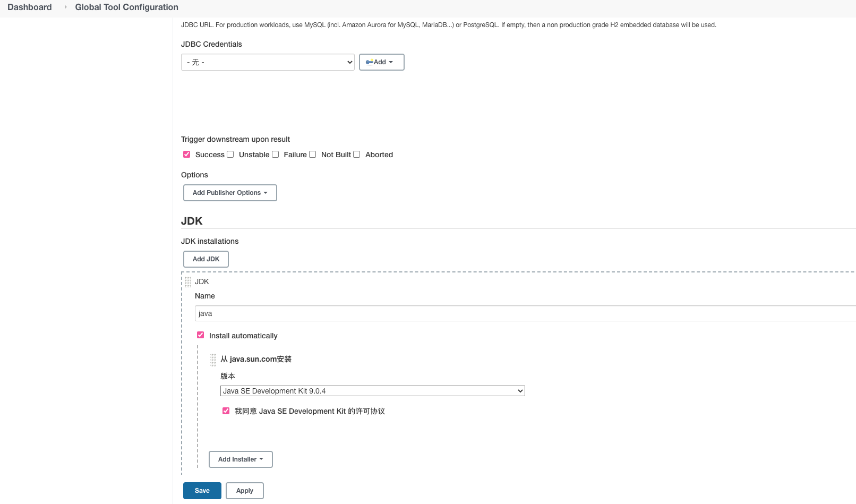Click the breadcrumb arrow after Dashboard
856x504 pixels.
(x=65, y=7)
